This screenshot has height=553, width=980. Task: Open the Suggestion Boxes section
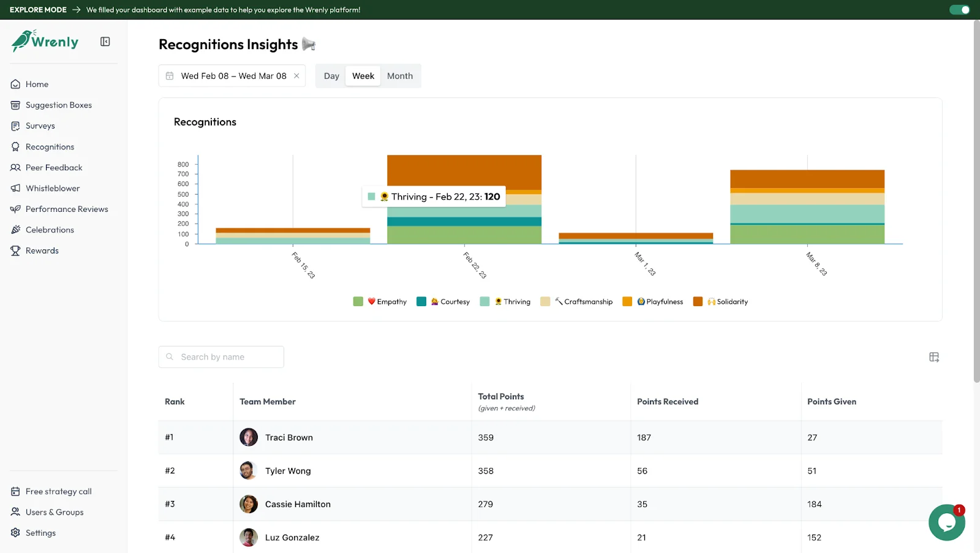[58, 105]
